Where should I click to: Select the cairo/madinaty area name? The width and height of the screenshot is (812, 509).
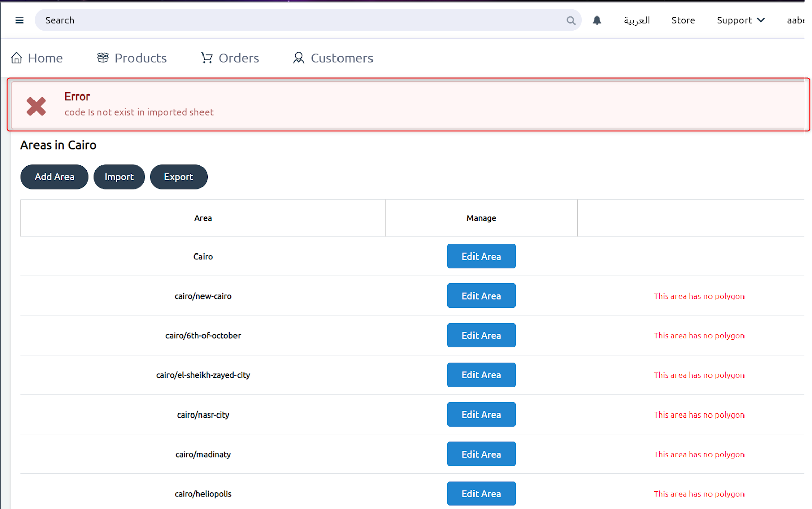(x=203, y=455)
